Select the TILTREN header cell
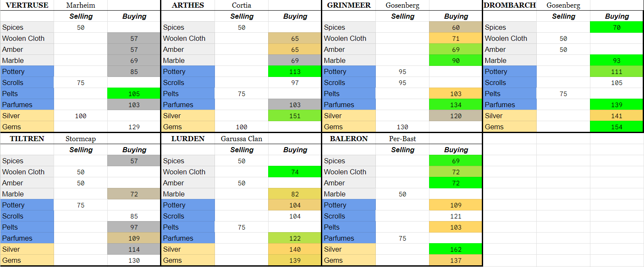 (x=27, y=139)
